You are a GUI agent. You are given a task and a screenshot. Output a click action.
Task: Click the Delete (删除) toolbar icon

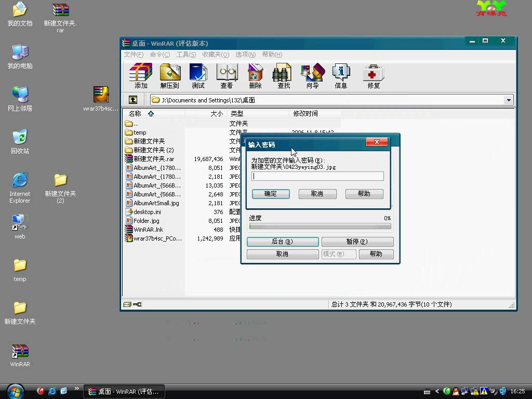255,76
